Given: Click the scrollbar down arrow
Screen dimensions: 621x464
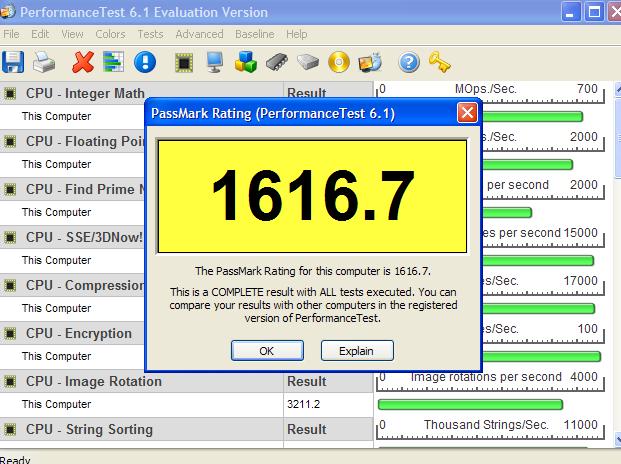Looking at the screenshot, I should [618, 439].
